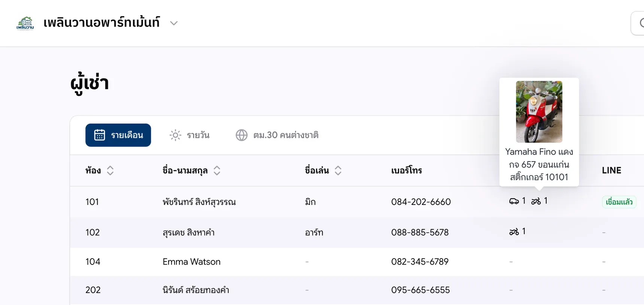Click the กจ 657 ขอนแก่น plate text

tap(539, 164)
